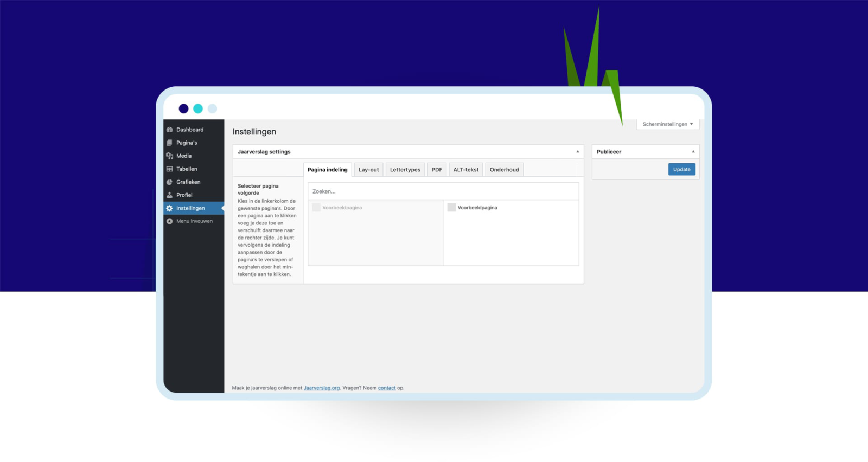This screenshot has height=462, width=868.
Task: Collapse the Publiceer panel
Action: (x=693, y=152)
